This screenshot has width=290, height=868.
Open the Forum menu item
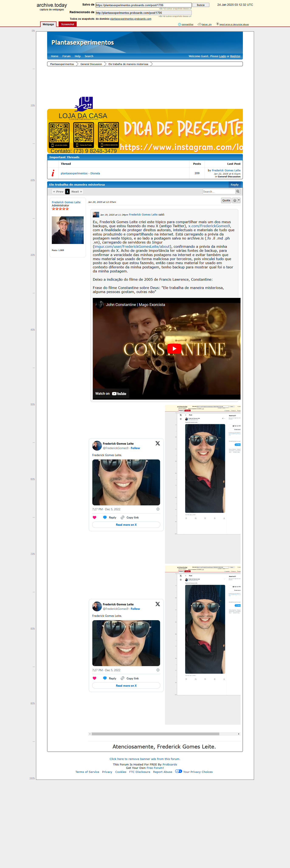(66, 56)
